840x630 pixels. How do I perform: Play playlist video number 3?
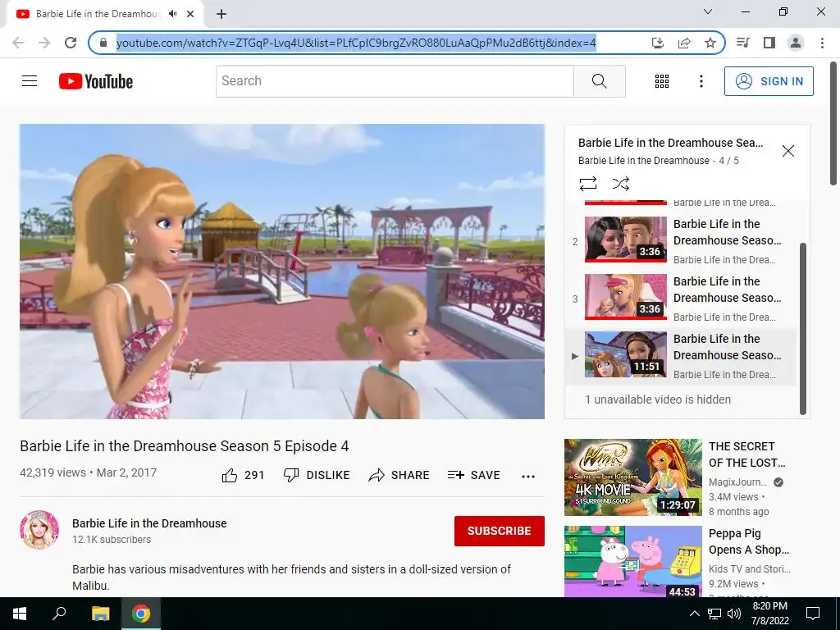click(x=682, y=299)
